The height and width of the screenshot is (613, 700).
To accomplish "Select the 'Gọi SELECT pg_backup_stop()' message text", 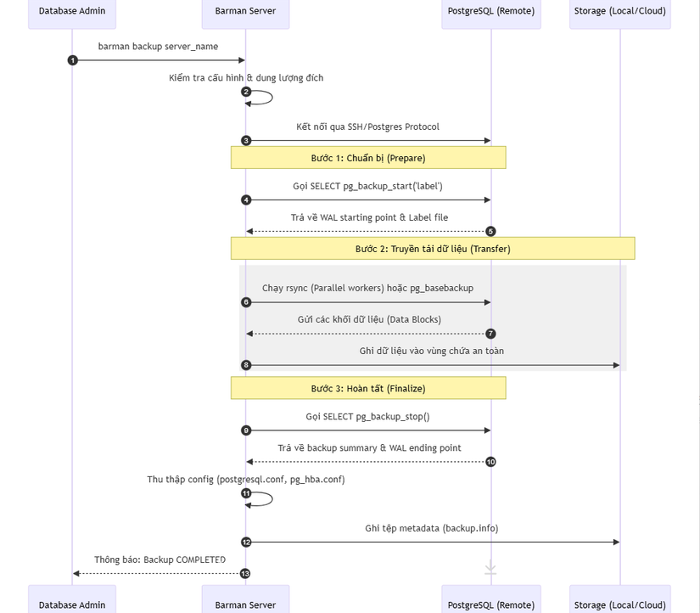I will pyautogui.click(x=367, y=417).
